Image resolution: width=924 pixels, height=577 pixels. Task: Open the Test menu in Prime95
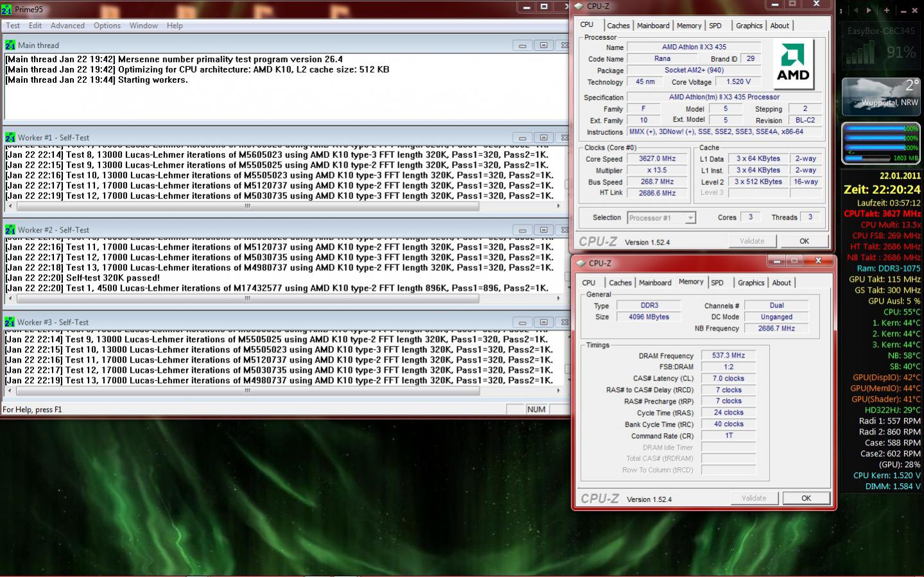(13, 26)
